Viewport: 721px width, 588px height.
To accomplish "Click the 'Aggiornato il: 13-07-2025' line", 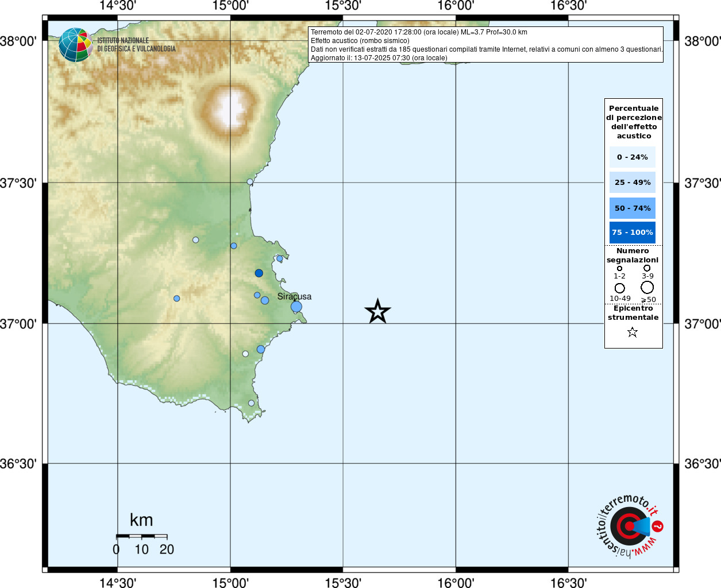I will 379,58.
